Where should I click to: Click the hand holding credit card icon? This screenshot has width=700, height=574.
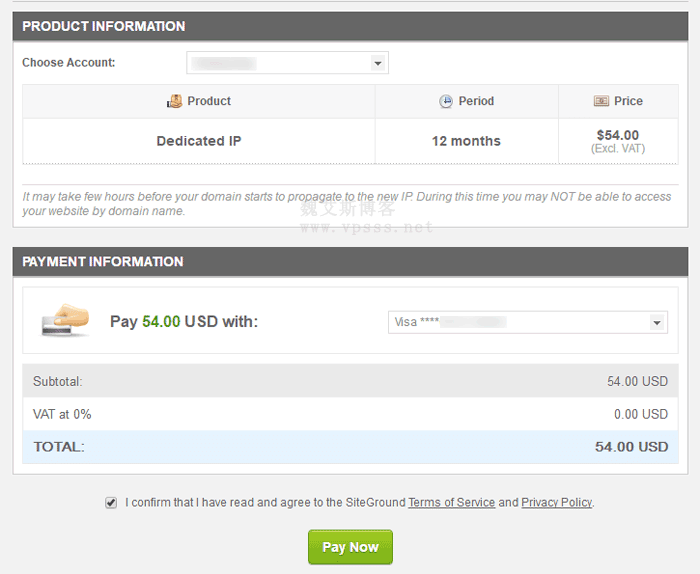[64, 321]
